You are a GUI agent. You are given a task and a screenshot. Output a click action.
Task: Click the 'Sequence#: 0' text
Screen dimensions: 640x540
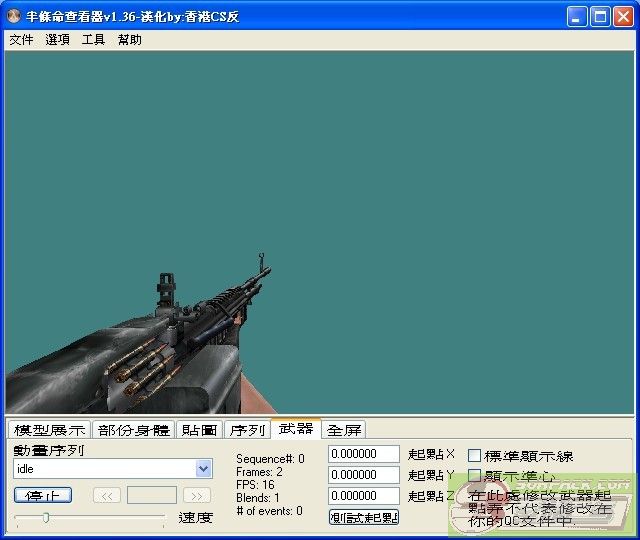point(270,459)
